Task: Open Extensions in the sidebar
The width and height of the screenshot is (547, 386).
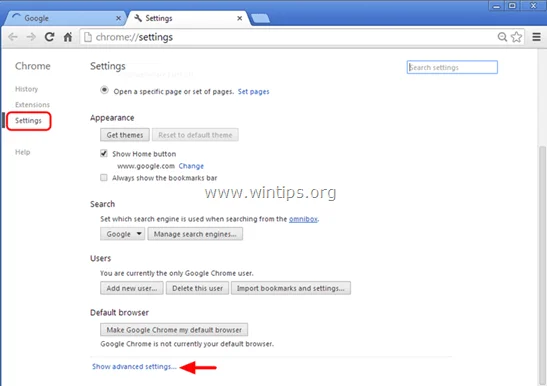Action: 32,105
